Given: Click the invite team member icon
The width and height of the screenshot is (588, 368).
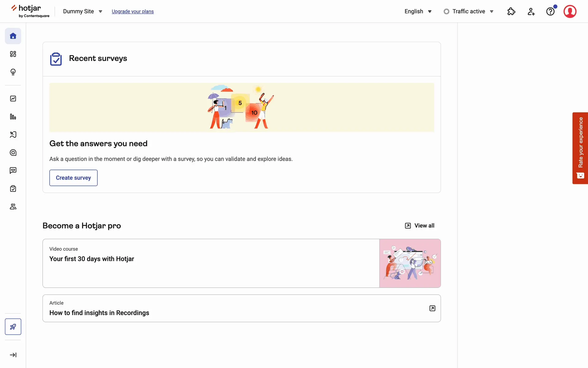Looking at the screenshot, I should pyautogui.click(x=531, y=11).
